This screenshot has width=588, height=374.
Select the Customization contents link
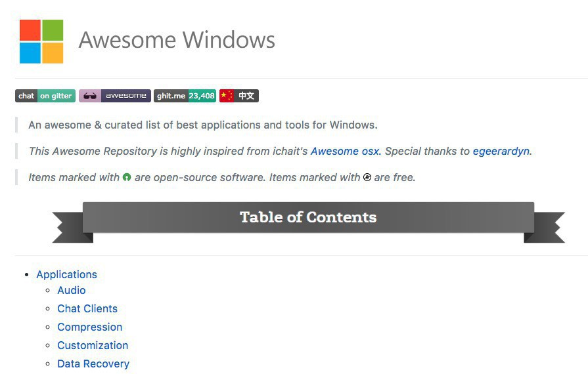[x=93, y=345]
